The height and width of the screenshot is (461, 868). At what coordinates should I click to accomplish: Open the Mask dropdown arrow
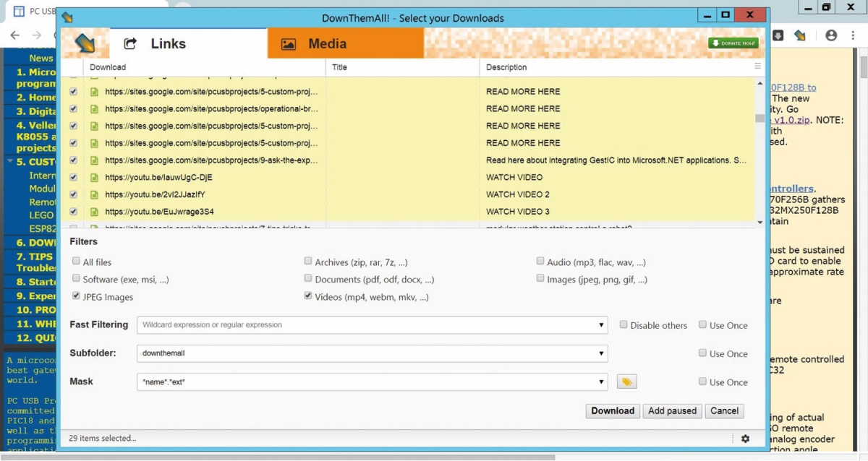[x=601, y=382]
